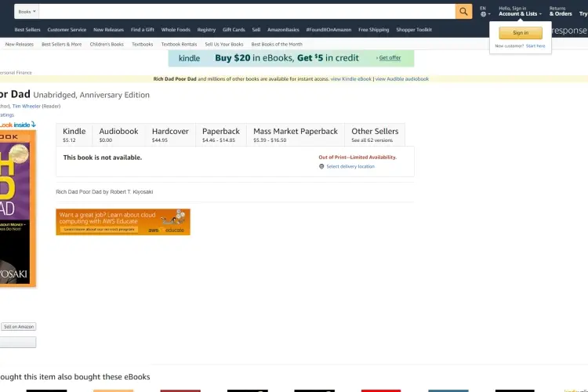The height and width of the screenshot is (392, 588).
Task: Follow view Audible audiobook link
Action: (402, 79)
